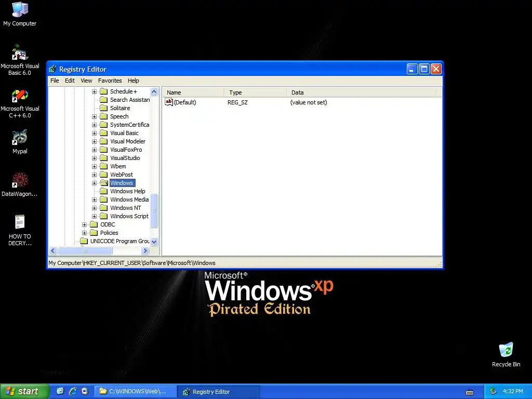Image resolution: width=532 pixels, height=399 pixels.
Task: Launch Internet Explorer from Quick Launch
Action: tap(73, 391)
